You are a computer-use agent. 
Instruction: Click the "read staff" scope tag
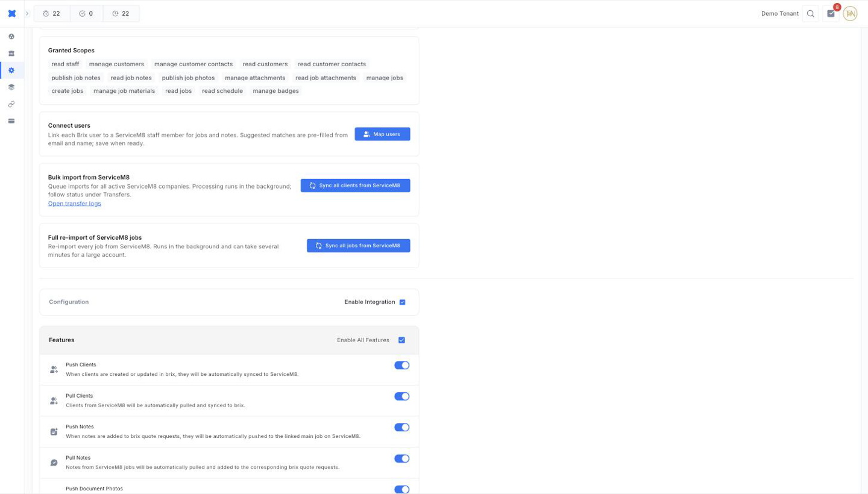click(65, 64)
